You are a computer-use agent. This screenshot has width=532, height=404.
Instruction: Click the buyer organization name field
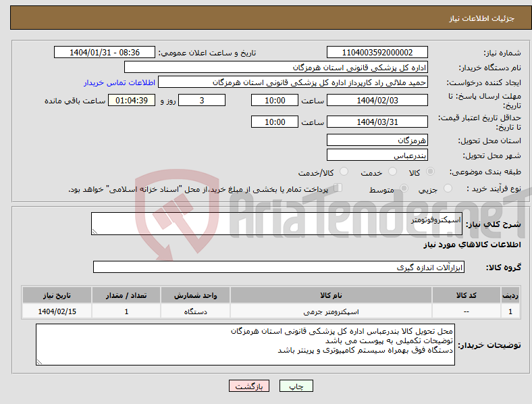[x=276, y=67]
